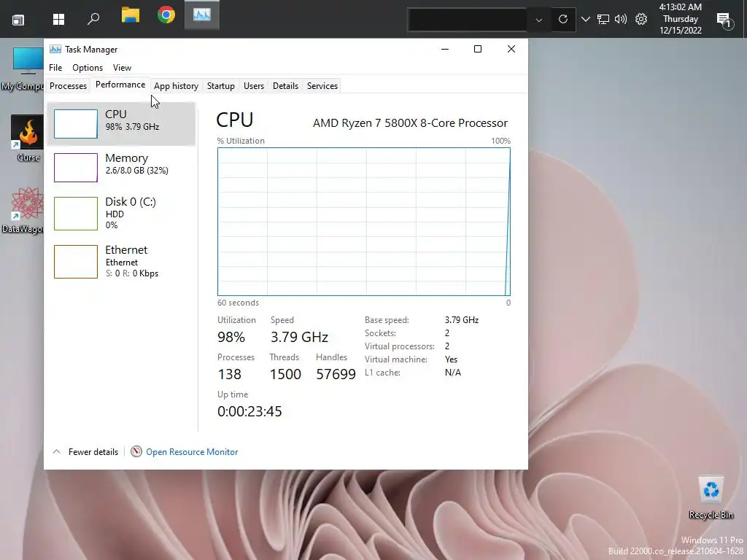The image size is (747, 560).
Task: Click the Resource Monitor gauge icon
Action: pyautogui.click(x=136, y=451)
